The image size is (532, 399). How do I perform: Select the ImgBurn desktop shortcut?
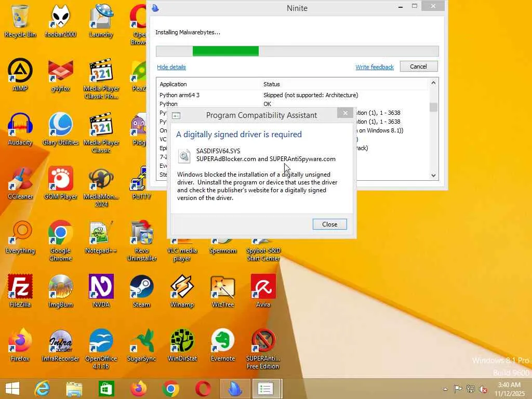(60, 291)
